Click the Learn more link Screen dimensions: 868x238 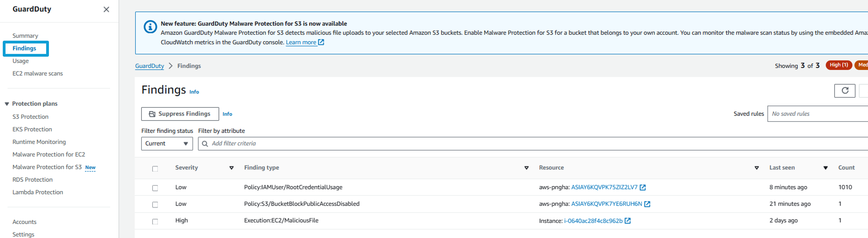tap(301, 42)
